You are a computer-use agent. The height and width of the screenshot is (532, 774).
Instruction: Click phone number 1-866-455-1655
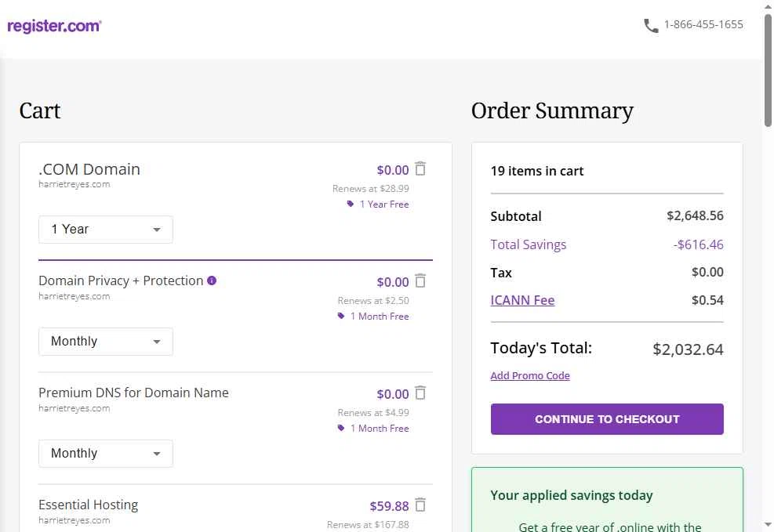click(703, 24)
